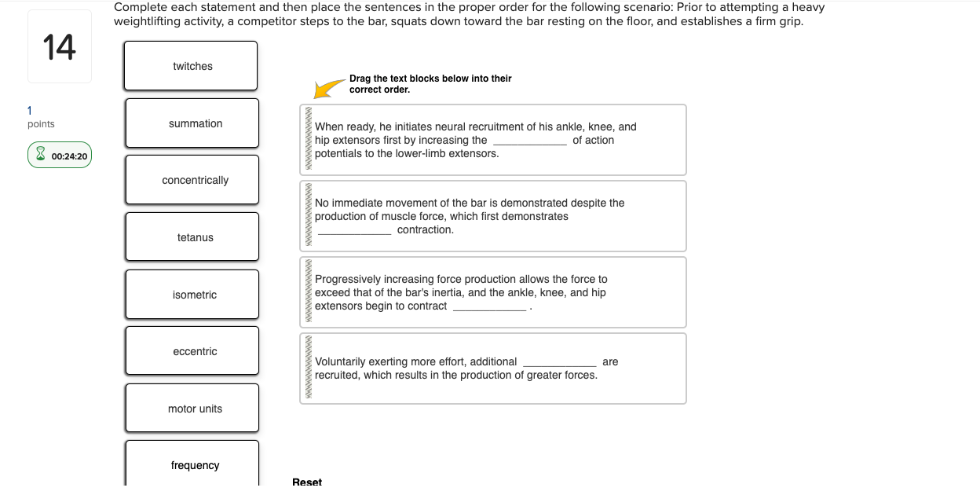This screenshot has height=495, width=980.
Task: Click the drag handle on the third sentence box
Action: point(308,291)
